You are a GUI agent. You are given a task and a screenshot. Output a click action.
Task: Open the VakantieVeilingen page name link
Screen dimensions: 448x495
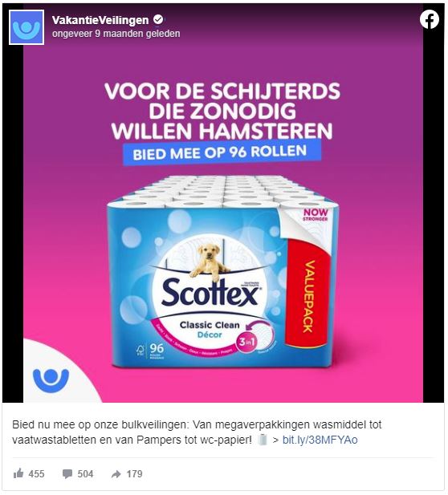pos(100,20)
